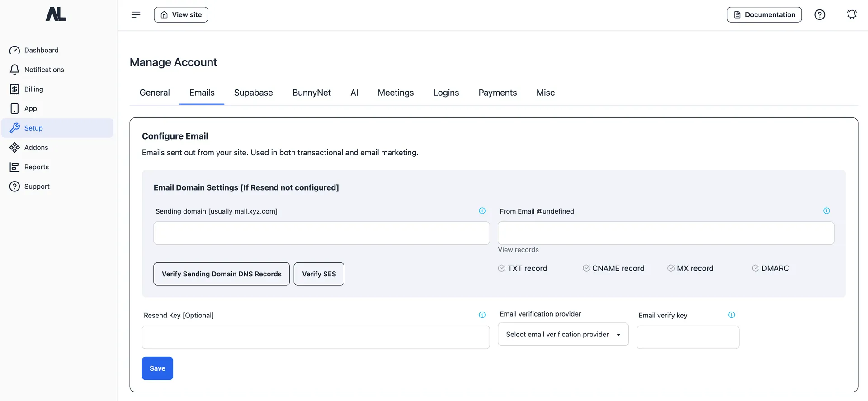Select the Logins tab
Image resolution: width=868 pixels, height=401 pixels.
(446, 93)
